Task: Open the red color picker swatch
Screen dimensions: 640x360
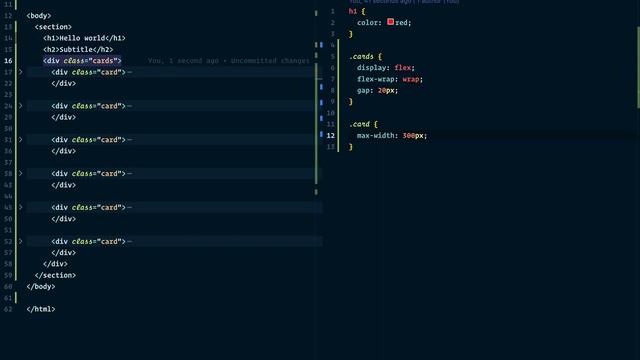Action: point(391,22)
